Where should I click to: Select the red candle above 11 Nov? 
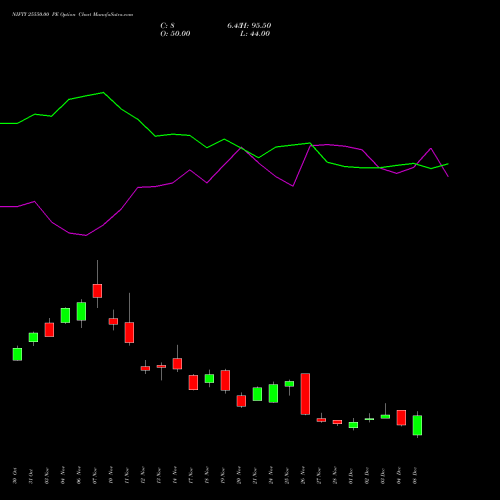(x=129, y=332)
